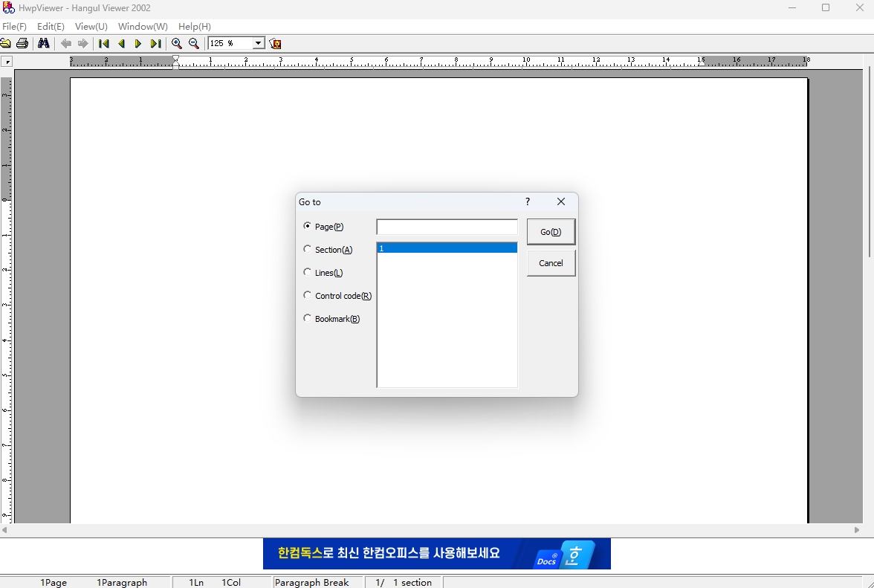Click the horizontal scrollbar left arrow

[4, 529]
